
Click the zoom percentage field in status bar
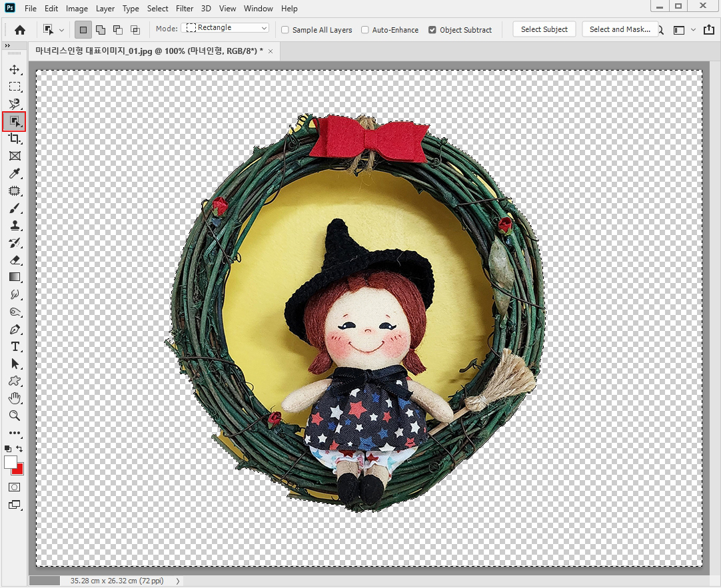click(x=45, y=581)
